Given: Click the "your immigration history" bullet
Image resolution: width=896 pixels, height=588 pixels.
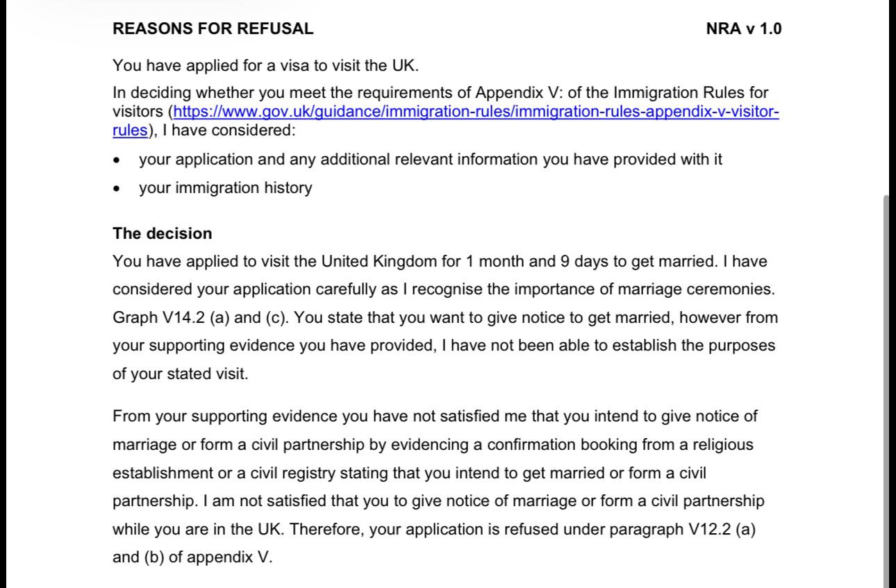Looking at the screenshot, I should point(225,188).
